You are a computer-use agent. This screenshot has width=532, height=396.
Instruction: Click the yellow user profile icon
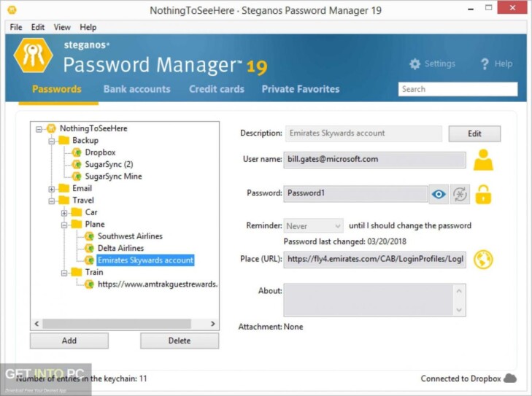(483, 160)
